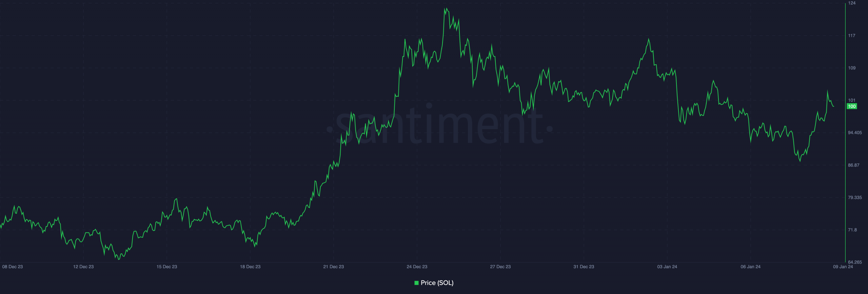This screenshot has width=868, height=294.
Task: Select the 03 Jan 24 date label
Action: click(x=667, y=267)
